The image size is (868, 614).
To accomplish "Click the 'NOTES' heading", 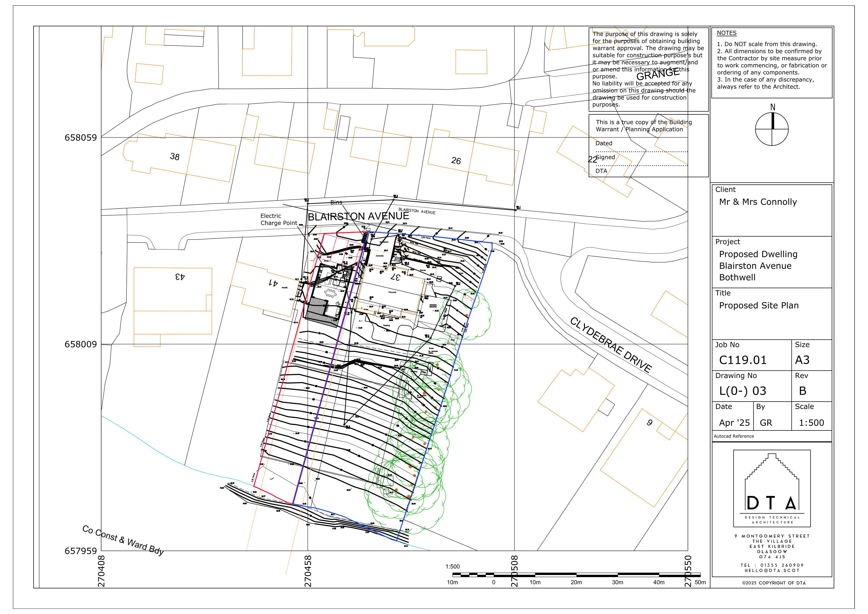I will [x=727, y=33].
